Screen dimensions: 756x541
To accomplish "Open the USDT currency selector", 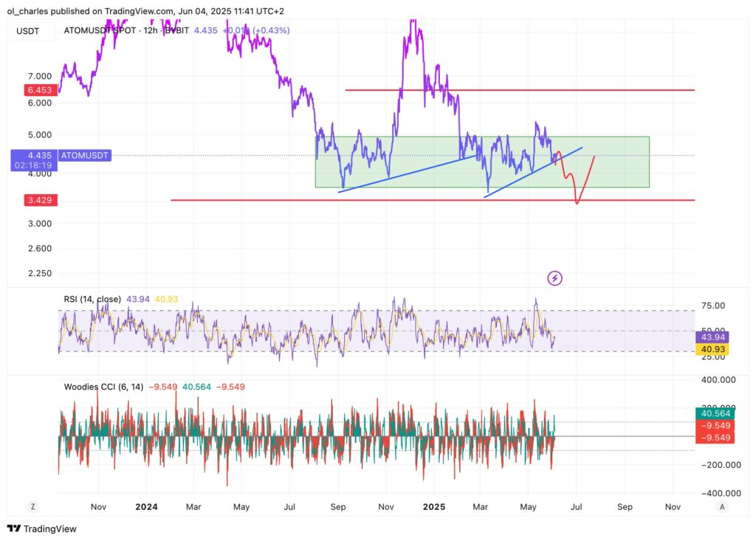I will [30, 31].
